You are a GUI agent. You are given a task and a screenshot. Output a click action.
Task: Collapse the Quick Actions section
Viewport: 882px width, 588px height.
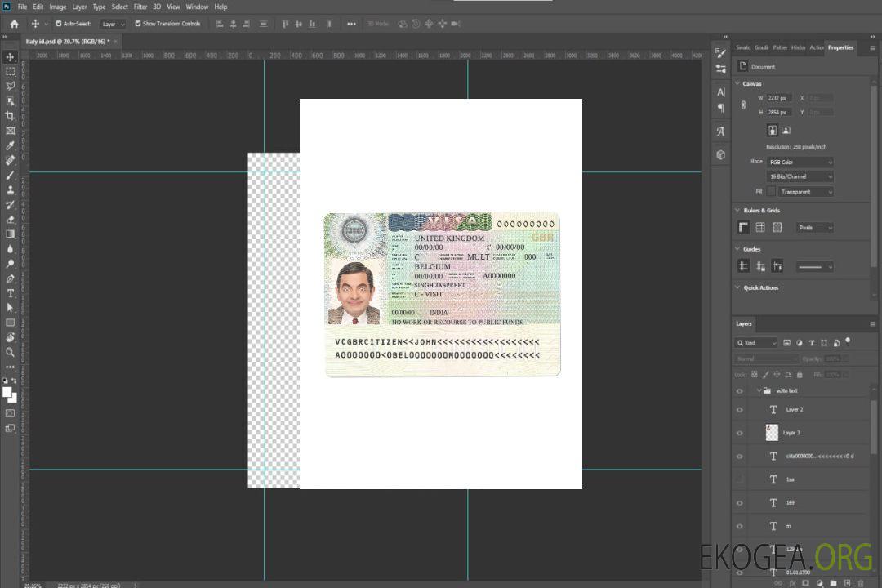coord(737,287)
